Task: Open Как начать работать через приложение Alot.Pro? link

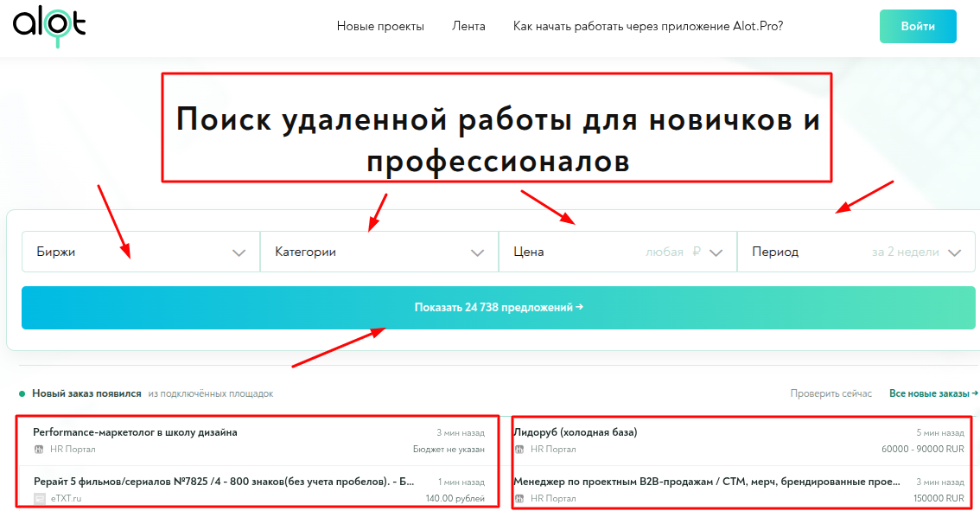Action: pyautogui.click(x=647, y=26)
